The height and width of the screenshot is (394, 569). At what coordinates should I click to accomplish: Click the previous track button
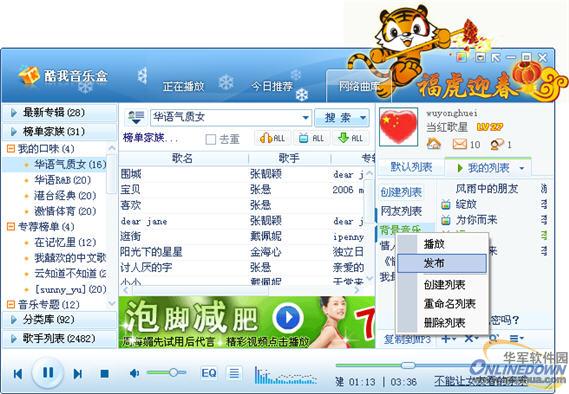18,374
